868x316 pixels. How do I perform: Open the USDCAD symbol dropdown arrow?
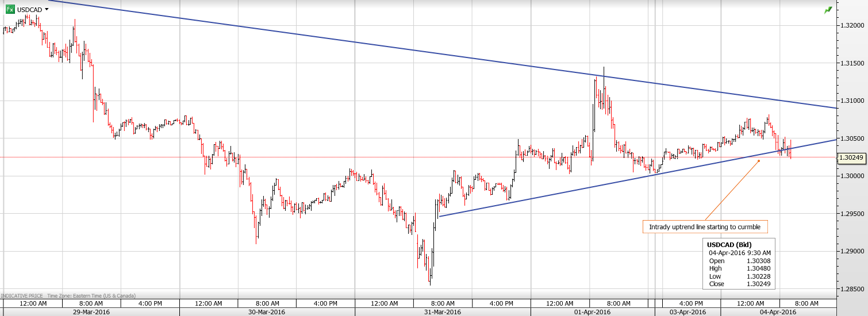point(47,9)
